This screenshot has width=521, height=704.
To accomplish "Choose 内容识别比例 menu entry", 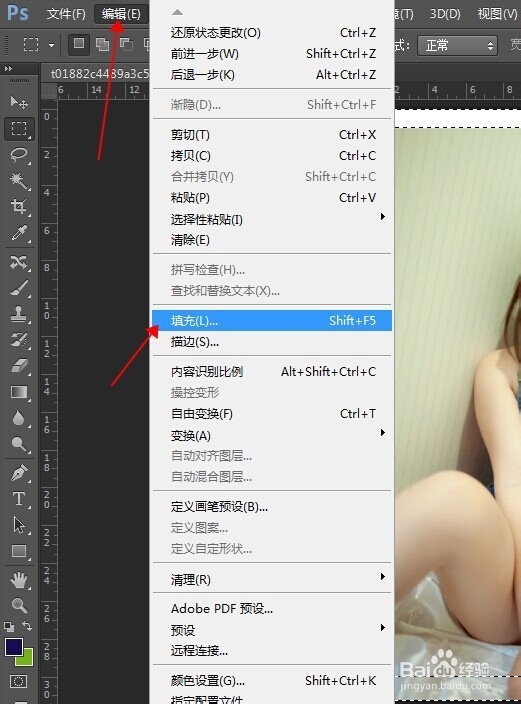I will point(272,372).
